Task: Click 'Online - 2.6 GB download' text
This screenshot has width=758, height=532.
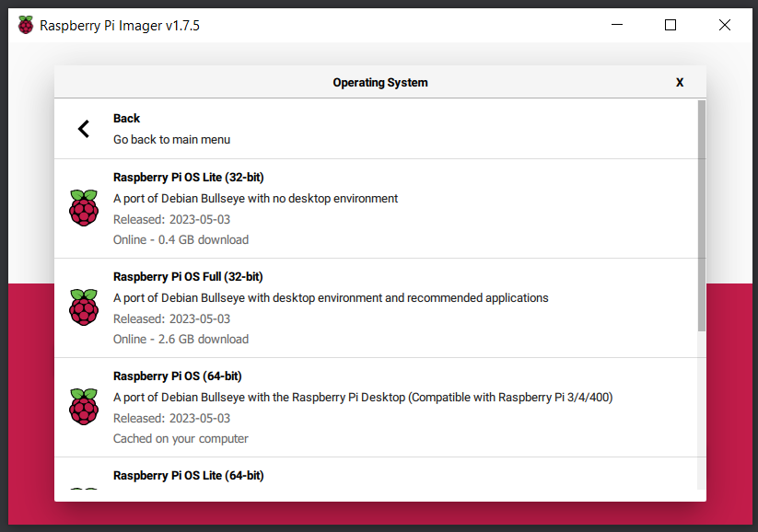Action: tap(181, 340)
